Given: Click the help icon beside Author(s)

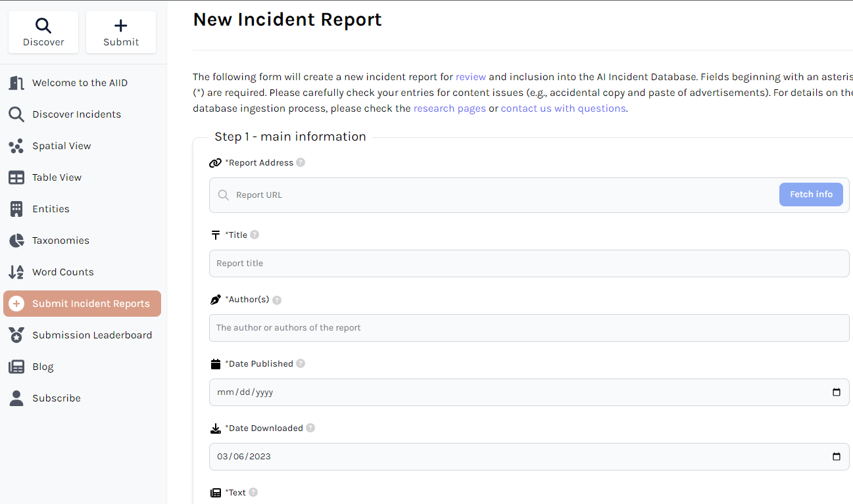Looking at the screenshot, I should click(277, 300).
